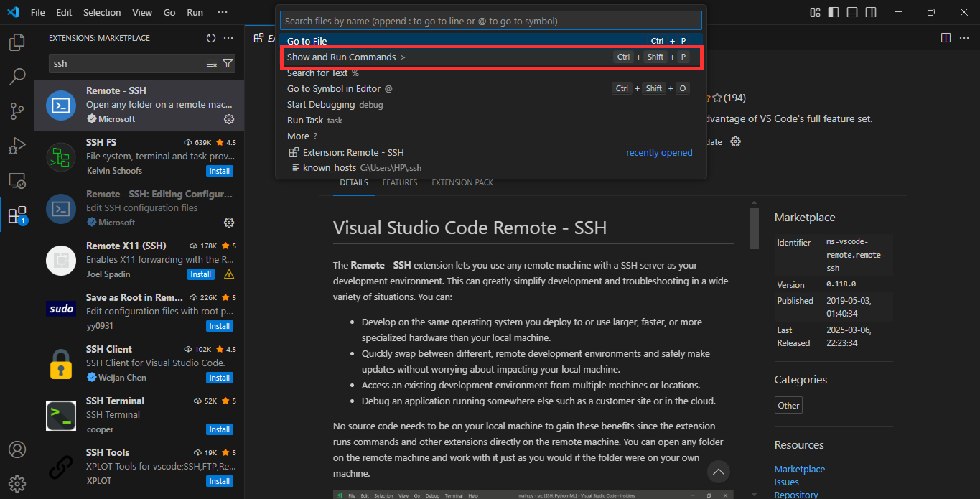980x499 pixels.
Task: Refresh the extensions list
Action: (210, 38)
